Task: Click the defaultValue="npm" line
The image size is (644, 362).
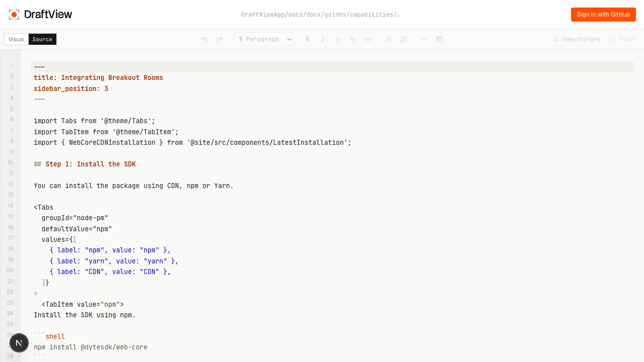Action: [x=77, y=229]
